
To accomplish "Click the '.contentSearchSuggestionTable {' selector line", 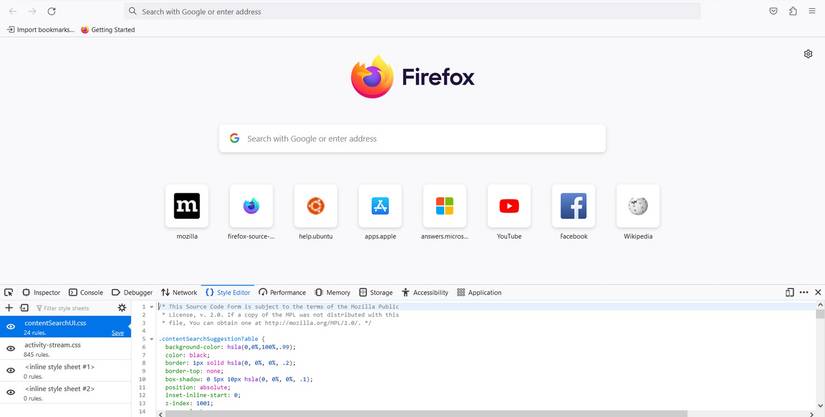I will tap(212, 339).
